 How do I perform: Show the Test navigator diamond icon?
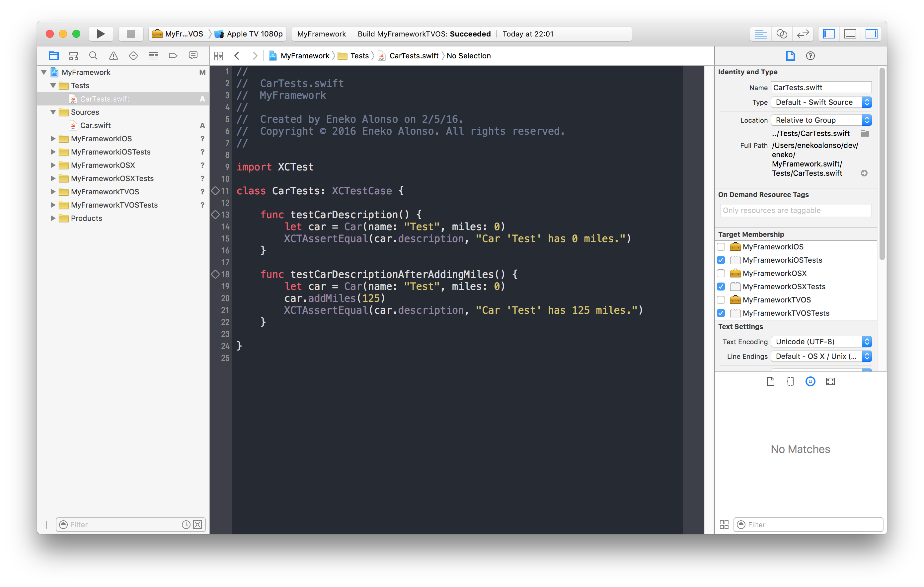pos(133,56)
